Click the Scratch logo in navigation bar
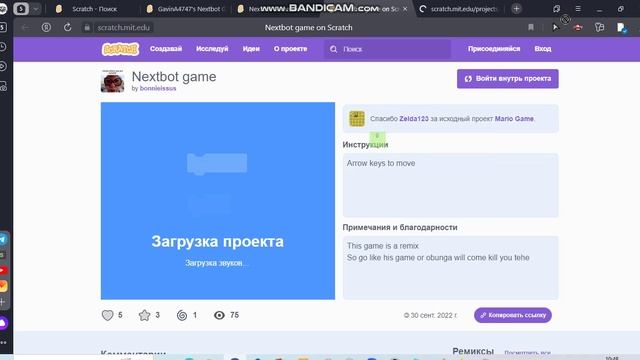 click(120, 49)
